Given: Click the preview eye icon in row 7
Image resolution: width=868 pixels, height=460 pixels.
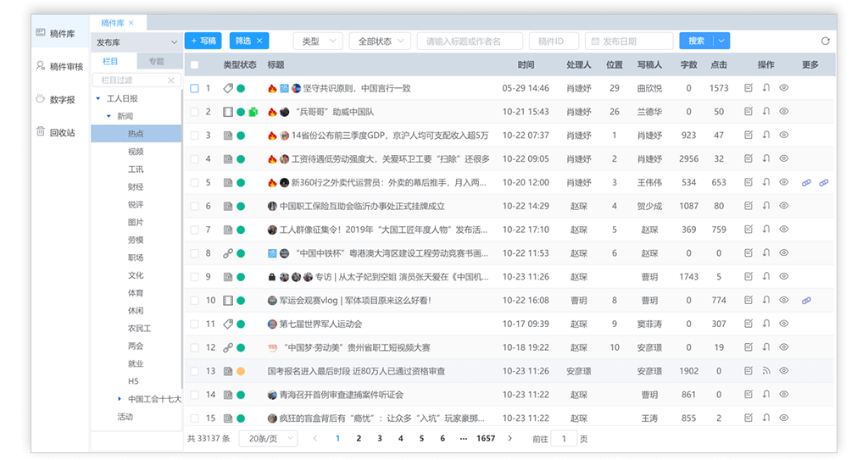Looking at the screenshot, I should (x=784, y=230).
